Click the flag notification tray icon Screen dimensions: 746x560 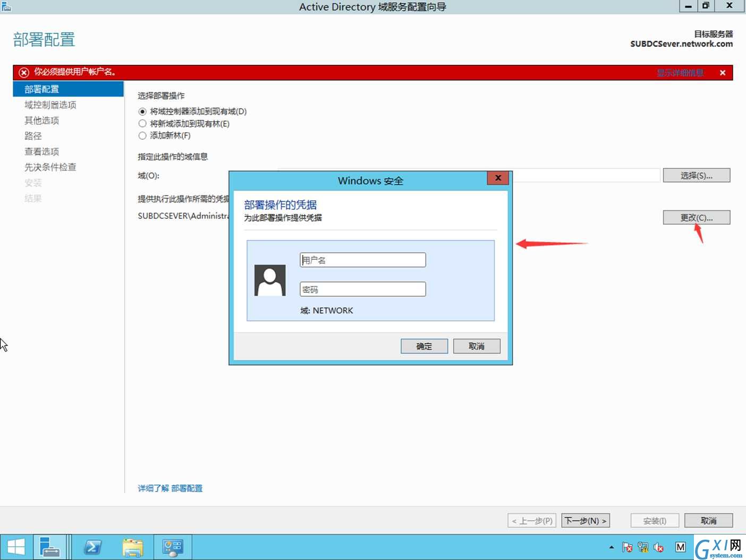click(628, 547)
